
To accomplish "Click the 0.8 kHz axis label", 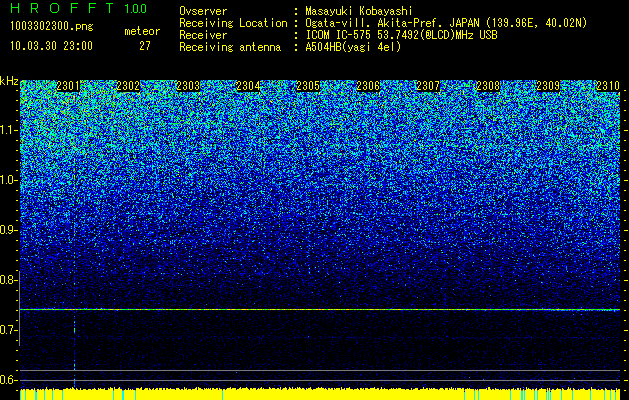I will (8, 280).
